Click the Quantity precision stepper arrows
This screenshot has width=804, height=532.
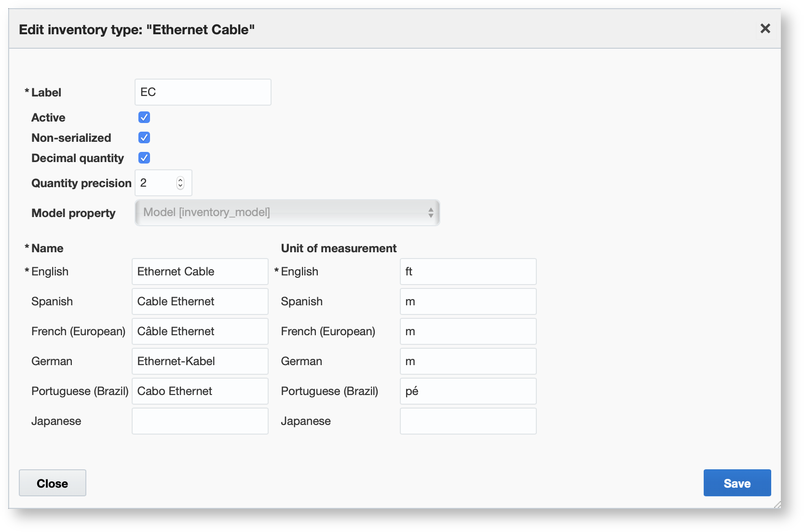click(x=180, y=183)
